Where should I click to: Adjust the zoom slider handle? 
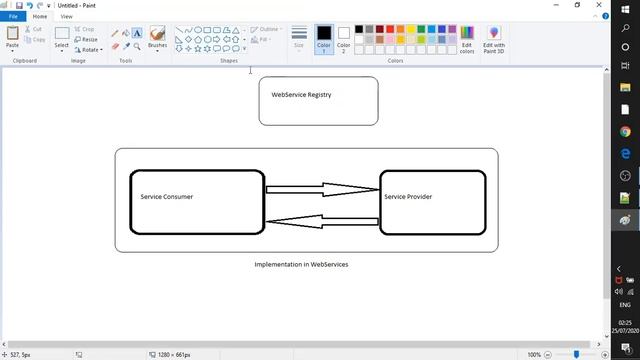tap(576, 355)
